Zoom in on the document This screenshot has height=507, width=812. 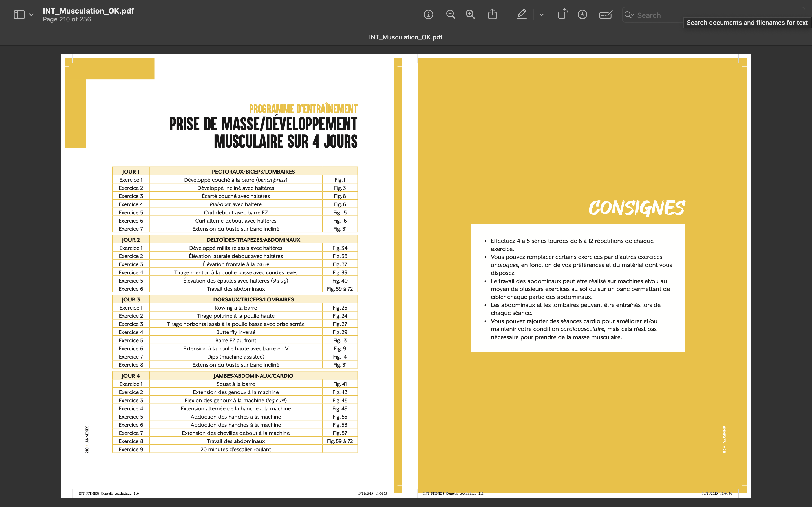pos(470,15)
